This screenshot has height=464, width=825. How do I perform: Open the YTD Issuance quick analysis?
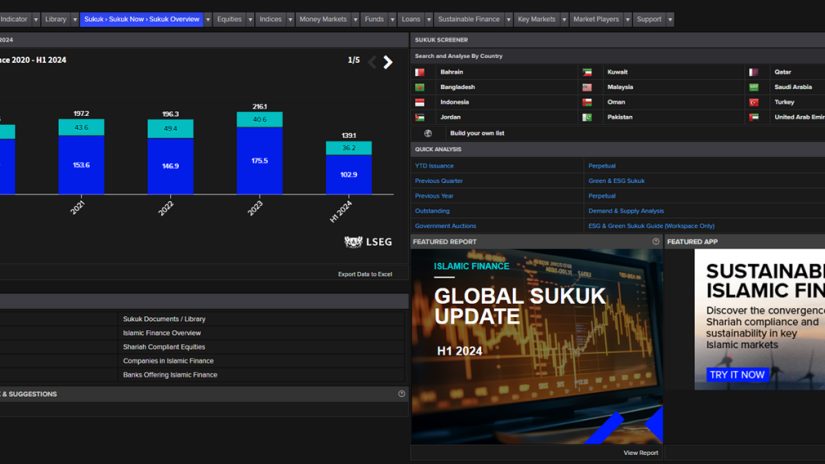434,166
